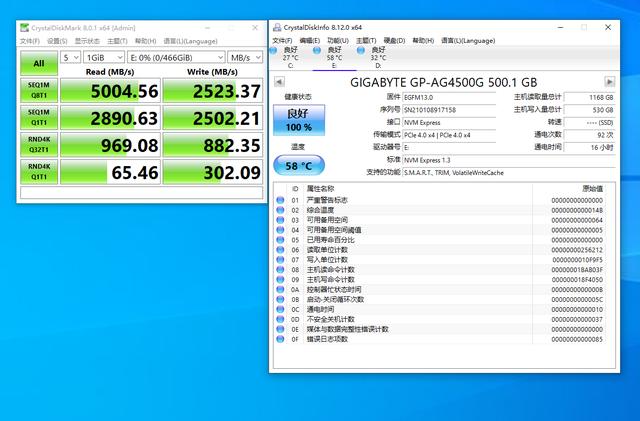Screen dimensions: 640x421
Task: Click the status orb for drive D:
Action: [360, 50]
